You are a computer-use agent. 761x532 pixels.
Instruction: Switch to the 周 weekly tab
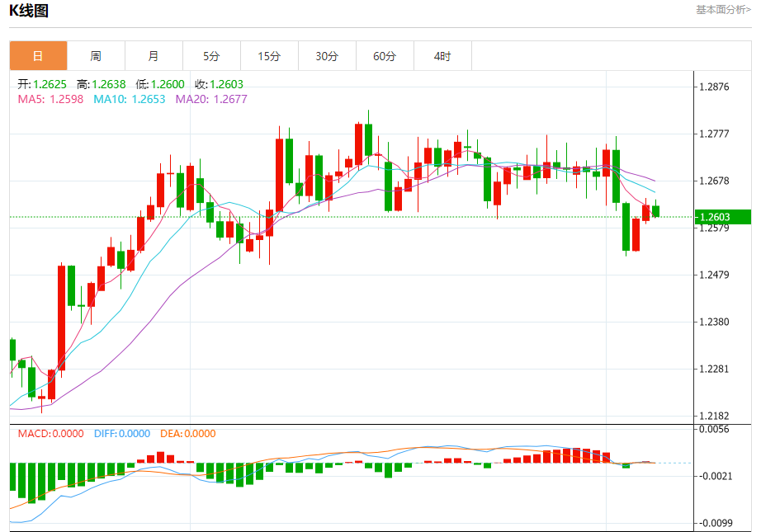96,56
